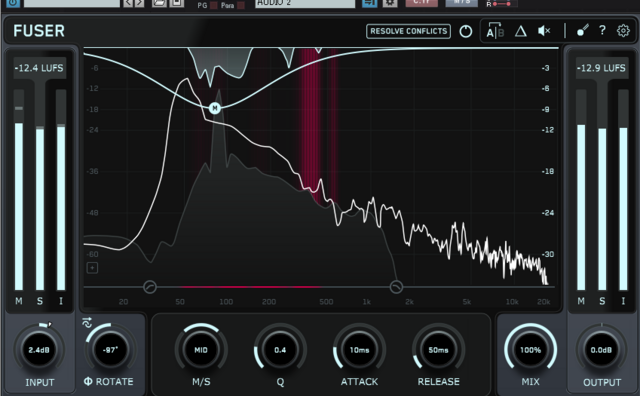Image resolution: width=640 pixels, height=396 pixels.
Task: Enable the delta triangle listen icon
Action: 520,31
